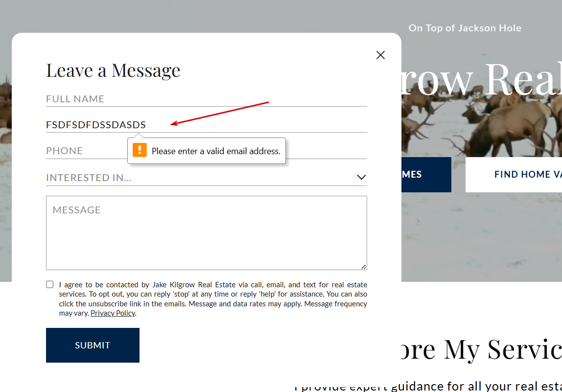
Task: Click the Find Home Value button
Action: pyautogui.click(x=514, y=175)
